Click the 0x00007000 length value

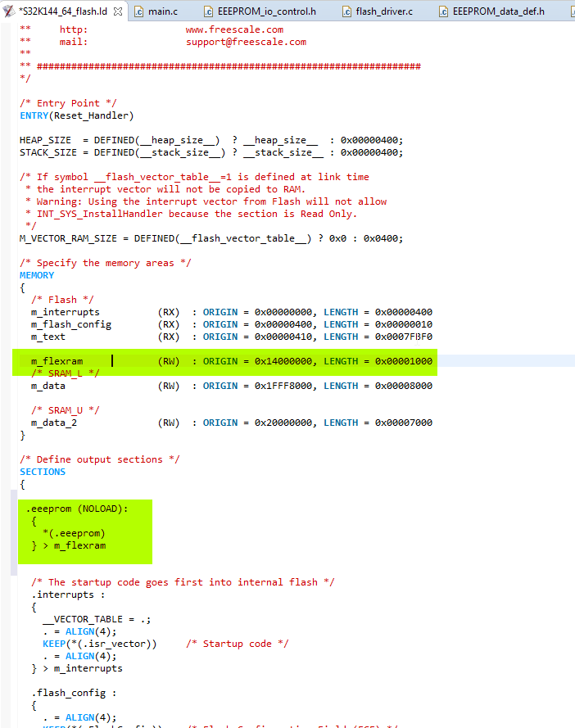point(404,423)
